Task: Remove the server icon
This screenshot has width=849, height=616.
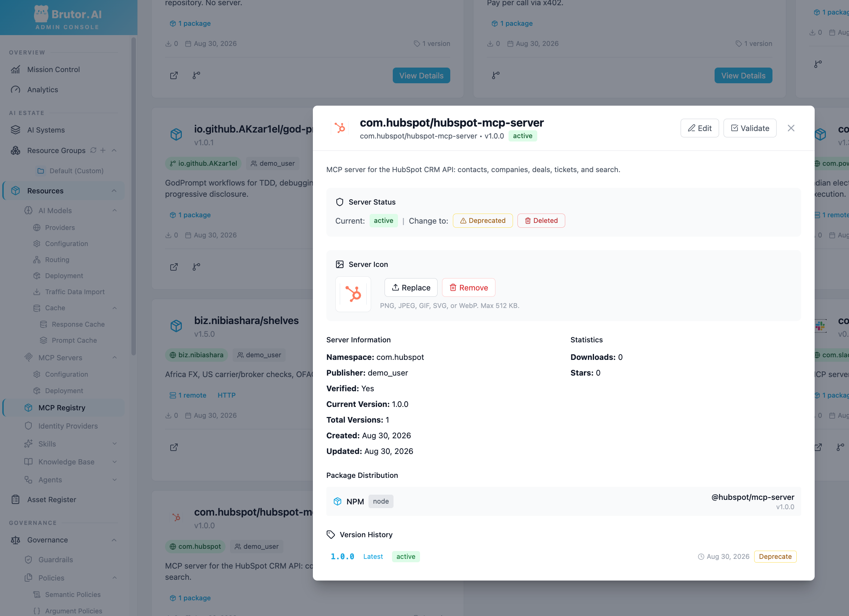Action: coord(468,287)
